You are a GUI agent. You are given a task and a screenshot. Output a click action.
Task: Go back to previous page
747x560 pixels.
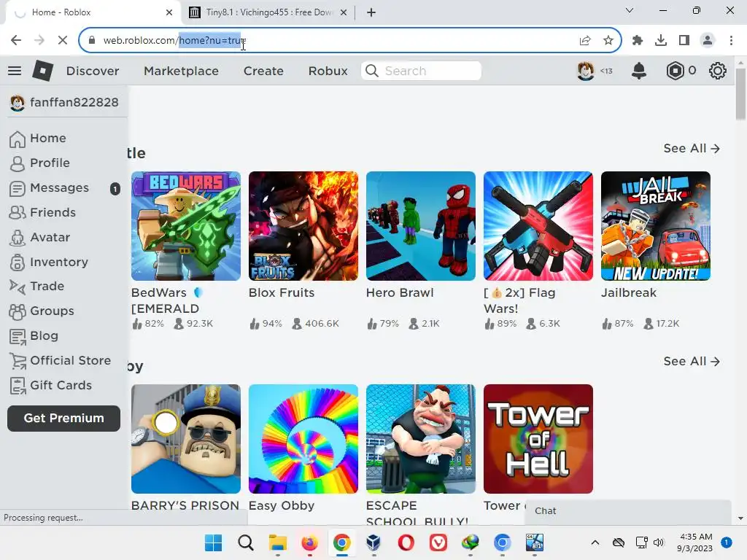(x=16, y=41)
